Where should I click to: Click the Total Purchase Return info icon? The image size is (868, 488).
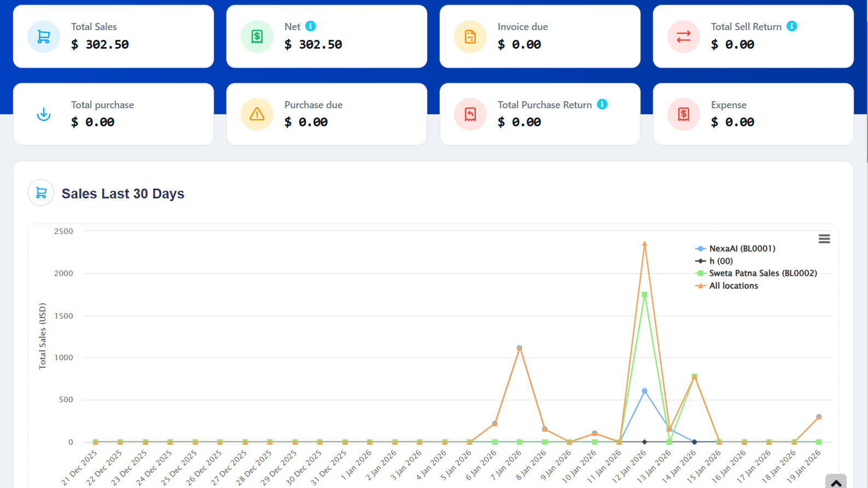[x=602, y=104]
